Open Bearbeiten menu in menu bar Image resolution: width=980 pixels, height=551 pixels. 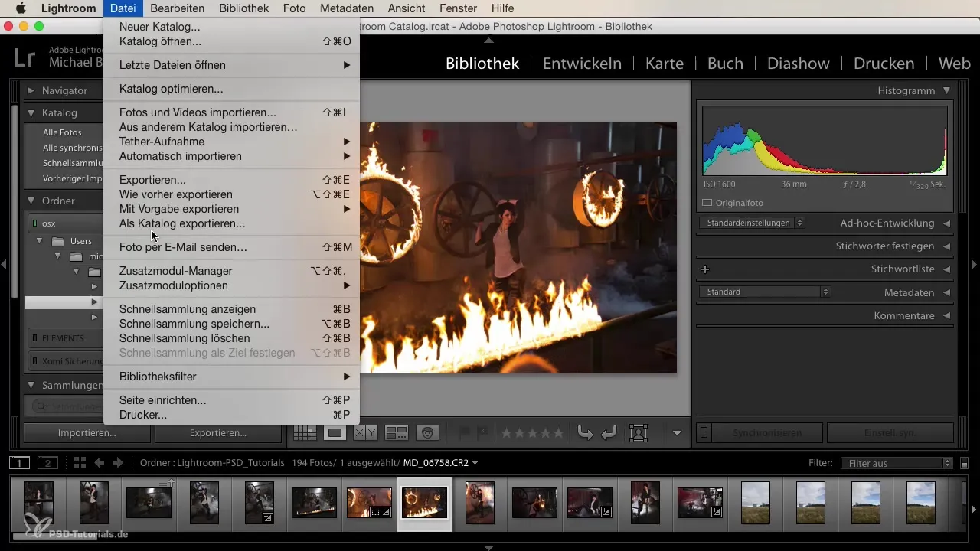tap(178, 8)
